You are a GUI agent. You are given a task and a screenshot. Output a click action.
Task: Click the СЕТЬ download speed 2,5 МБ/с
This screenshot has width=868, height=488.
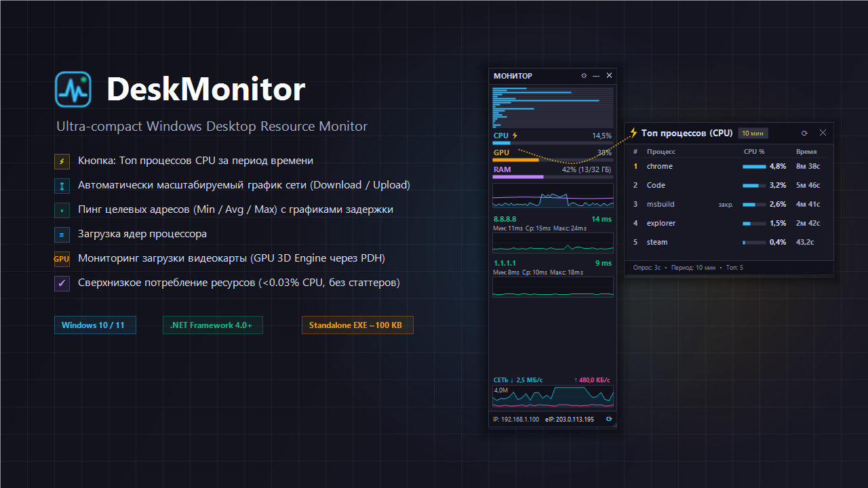tap(518, 380)
